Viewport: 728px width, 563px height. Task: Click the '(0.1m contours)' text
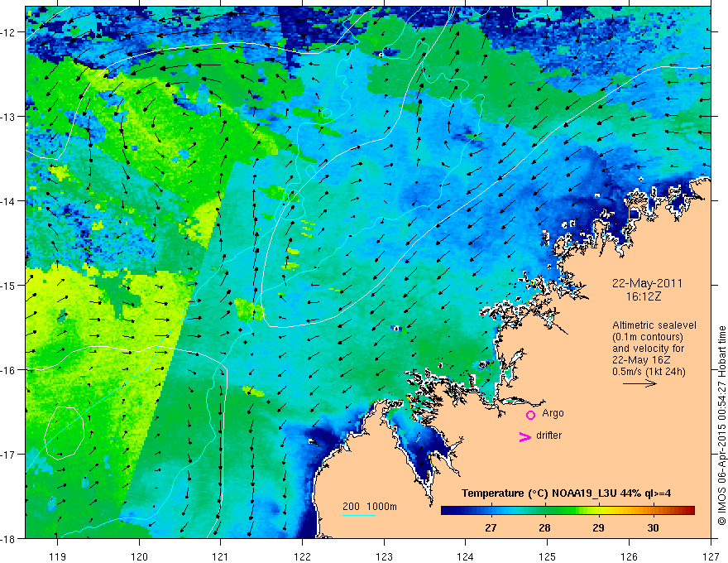pyautogui.click(x=648, y=337)
